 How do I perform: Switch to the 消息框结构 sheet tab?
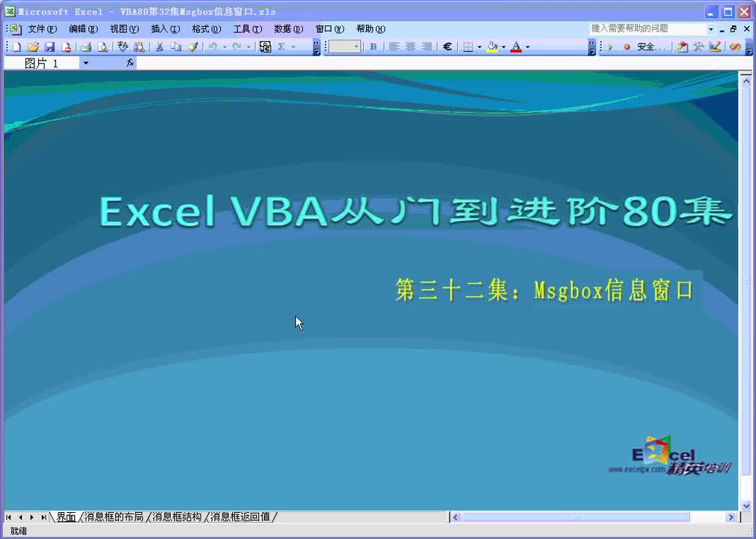pyautogui.click(x=177, y=517)
